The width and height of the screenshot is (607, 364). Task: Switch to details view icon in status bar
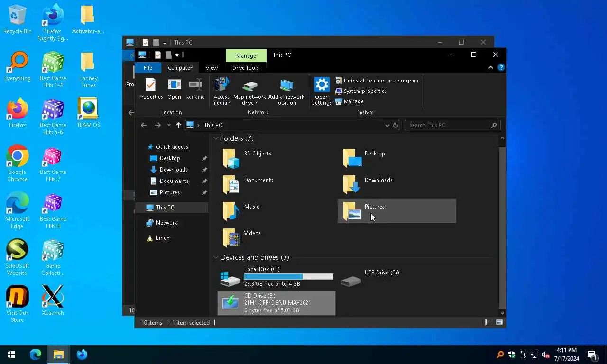488,322
